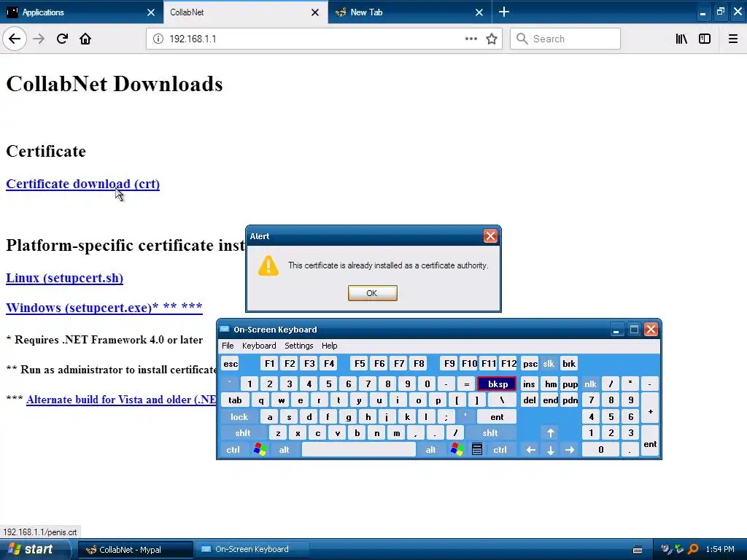Open the On-Screen Keyboard Keyboard menu

pyautogui.click(x=259, y=346)
